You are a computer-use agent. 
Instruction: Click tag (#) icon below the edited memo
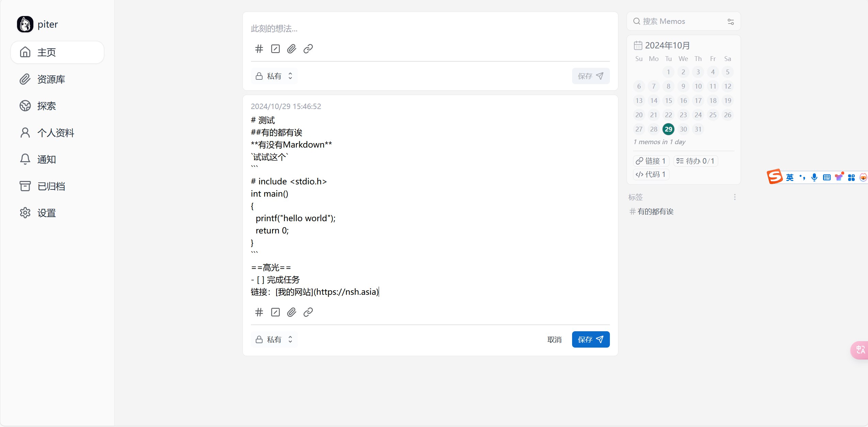259,312
